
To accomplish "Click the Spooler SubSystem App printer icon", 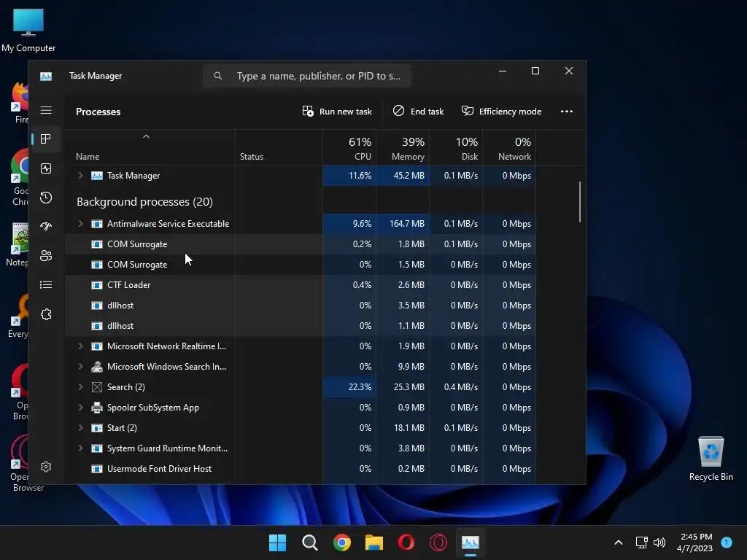I will point(97,408).
